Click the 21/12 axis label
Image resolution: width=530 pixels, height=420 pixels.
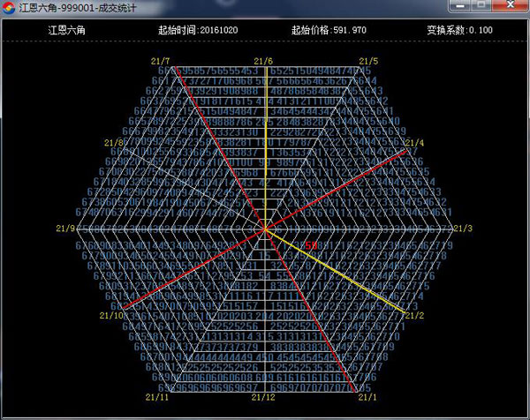click(263, 397)
